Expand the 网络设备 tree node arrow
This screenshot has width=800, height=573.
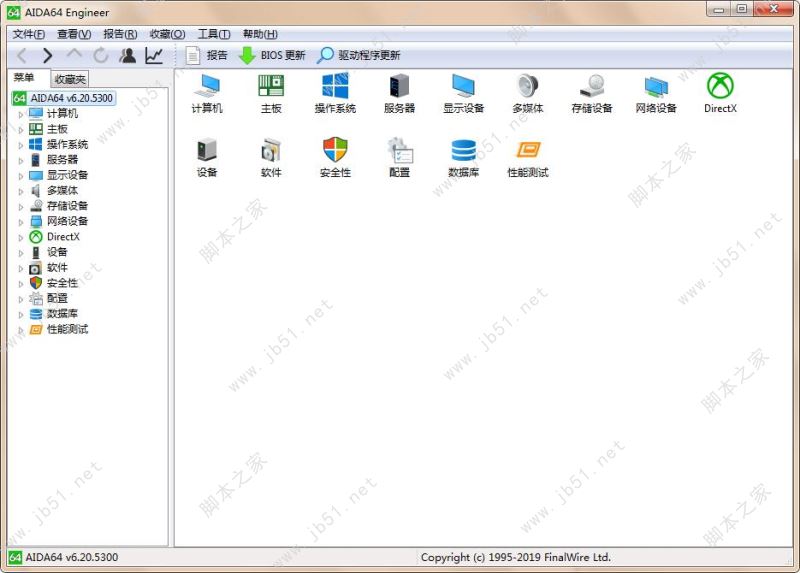(x=20, y=222)
